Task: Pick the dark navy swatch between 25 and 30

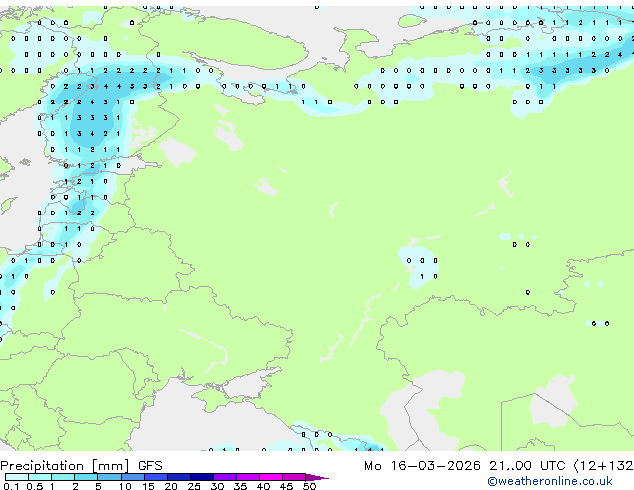Action: (202, 477)
